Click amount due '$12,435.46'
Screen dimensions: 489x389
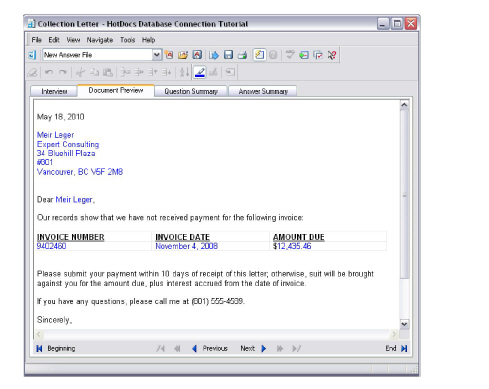click(292, 246)
